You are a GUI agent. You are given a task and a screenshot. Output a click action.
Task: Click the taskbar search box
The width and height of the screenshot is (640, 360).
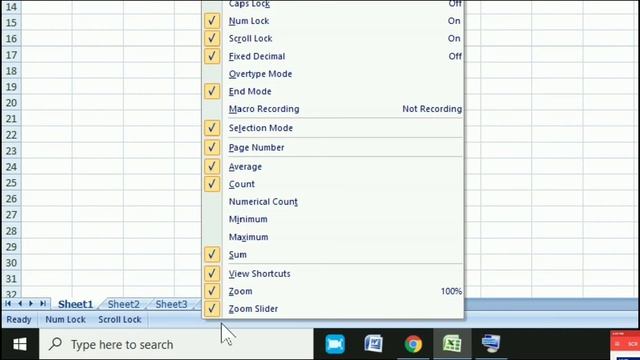coord(176,344)
